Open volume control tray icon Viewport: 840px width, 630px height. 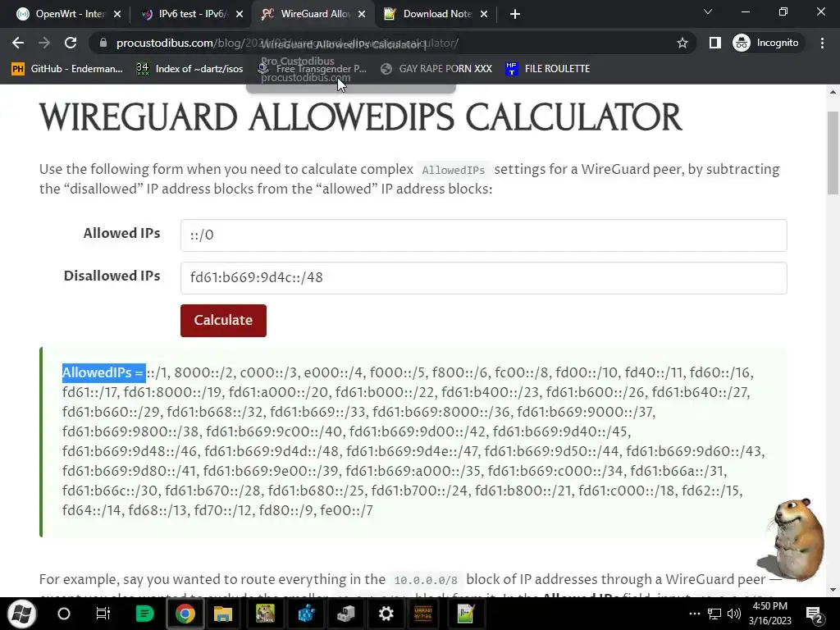tap(734, 614)
